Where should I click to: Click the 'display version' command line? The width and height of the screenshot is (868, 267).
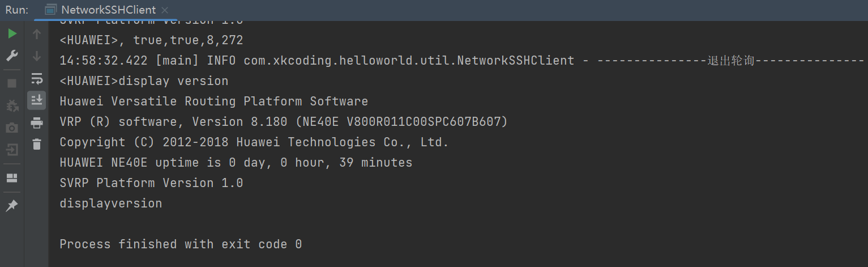(144, 81)
